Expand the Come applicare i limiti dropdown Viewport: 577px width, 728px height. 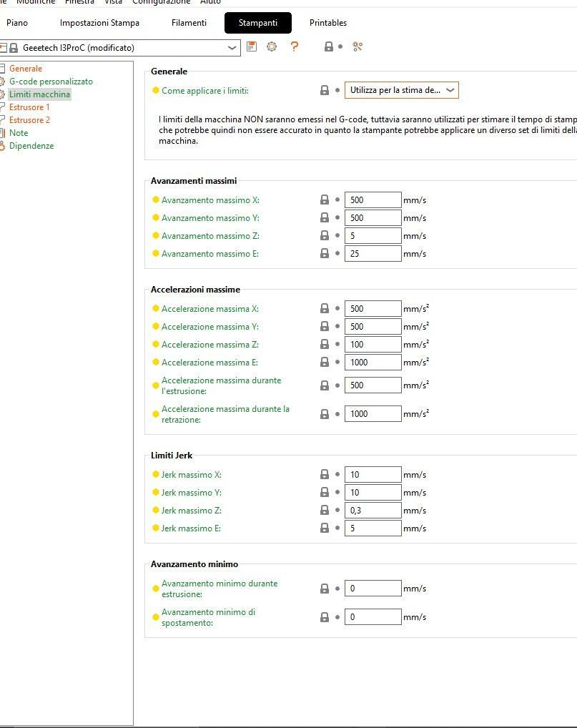(x=402, y=90)
